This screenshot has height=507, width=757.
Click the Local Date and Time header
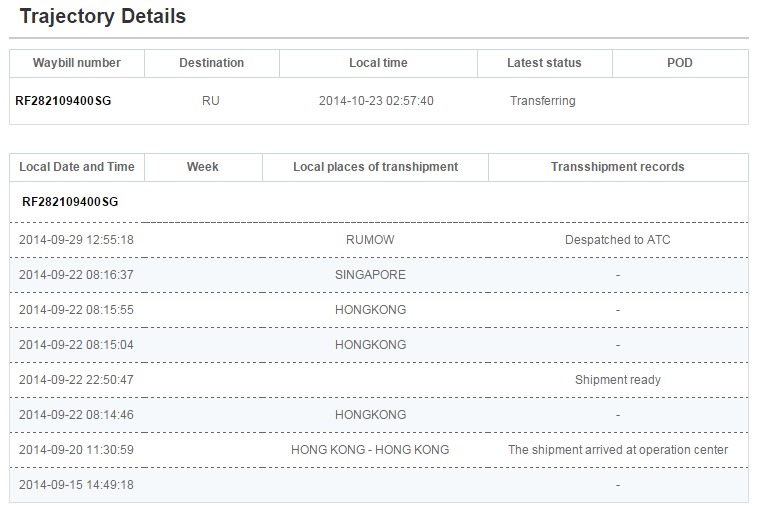tap(77, 167)
